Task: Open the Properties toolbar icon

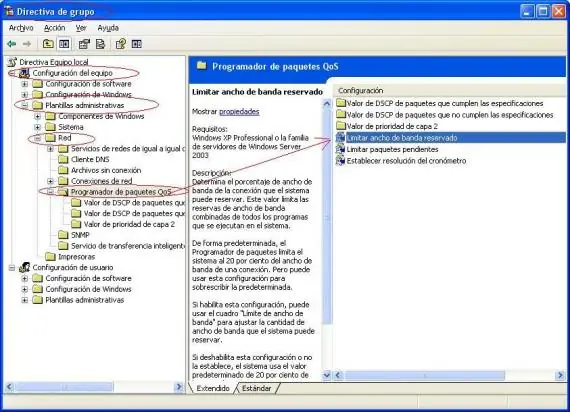Action: point(84,44)
